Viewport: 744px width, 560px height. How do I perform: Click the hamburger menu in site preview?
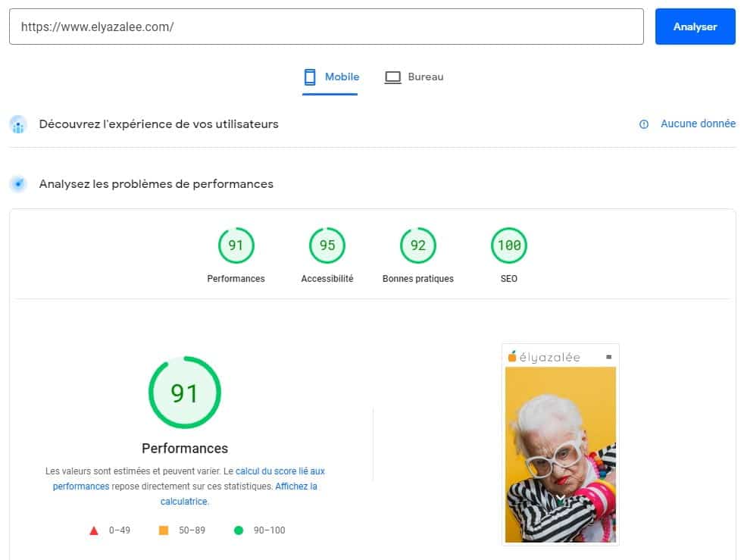(x=609, y=357)
